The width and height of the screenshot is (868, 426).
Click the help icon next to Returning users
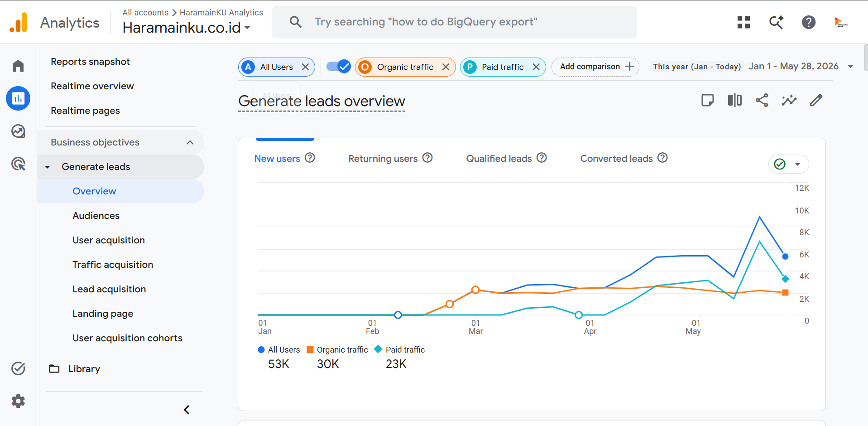pos(427,158)
